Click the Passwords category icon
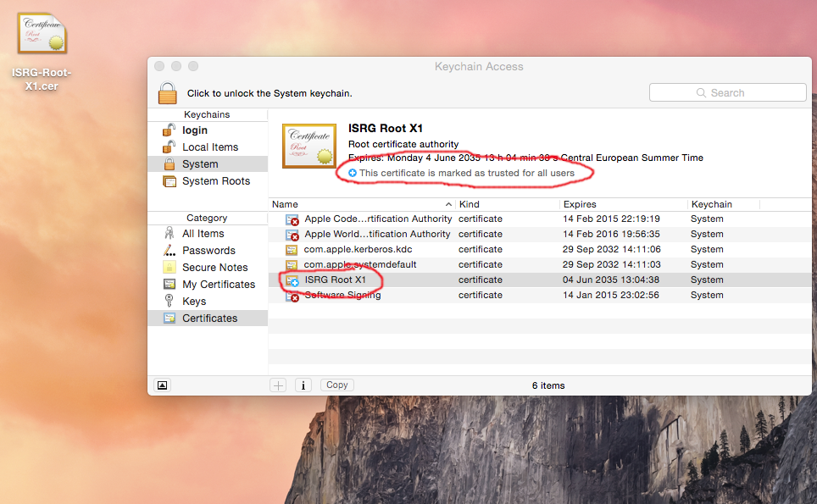 coord(170,251)
